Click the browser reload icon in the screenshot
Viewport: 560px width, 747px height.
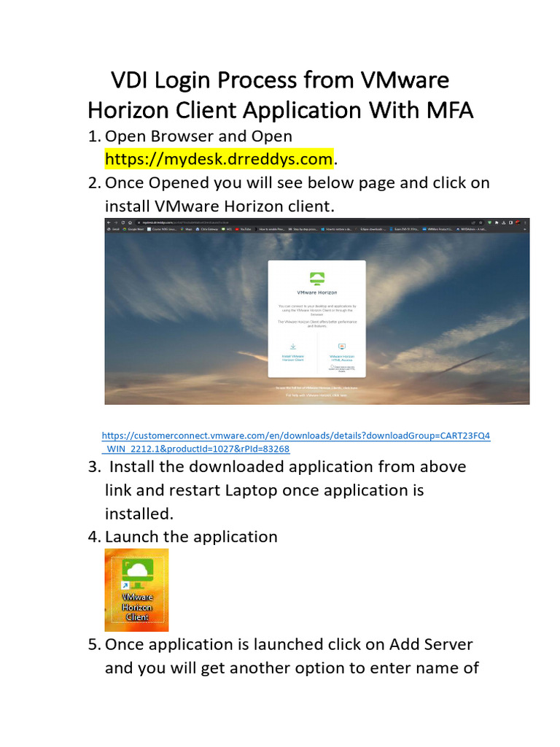122,222
